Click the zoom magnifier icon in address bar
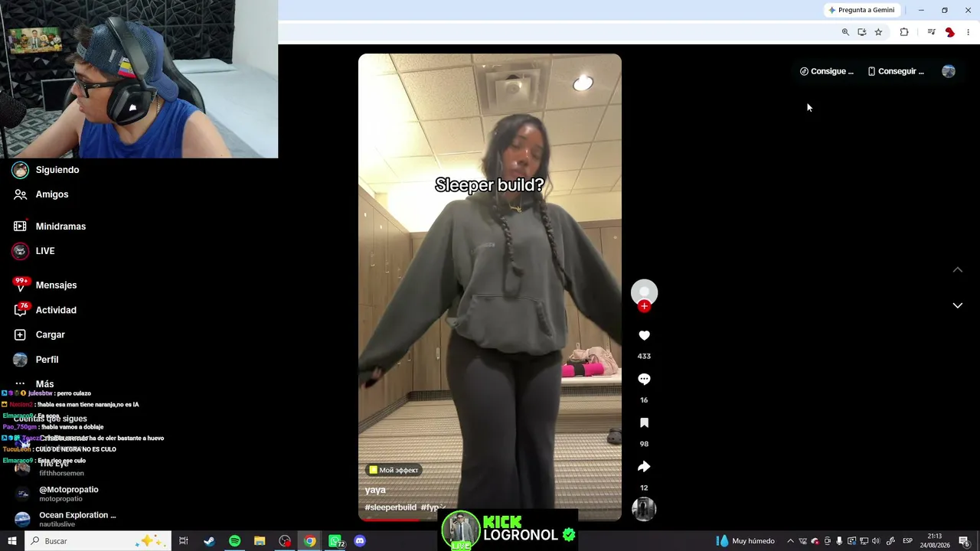 coord(845,32)
